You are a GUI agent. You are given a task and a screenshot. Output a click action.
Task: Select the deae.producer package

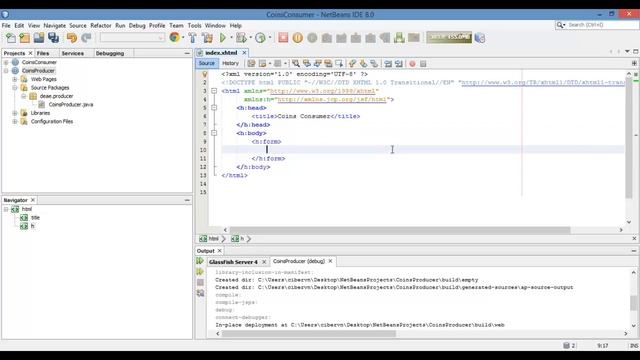pyautogui.click(x=56, y=96)
